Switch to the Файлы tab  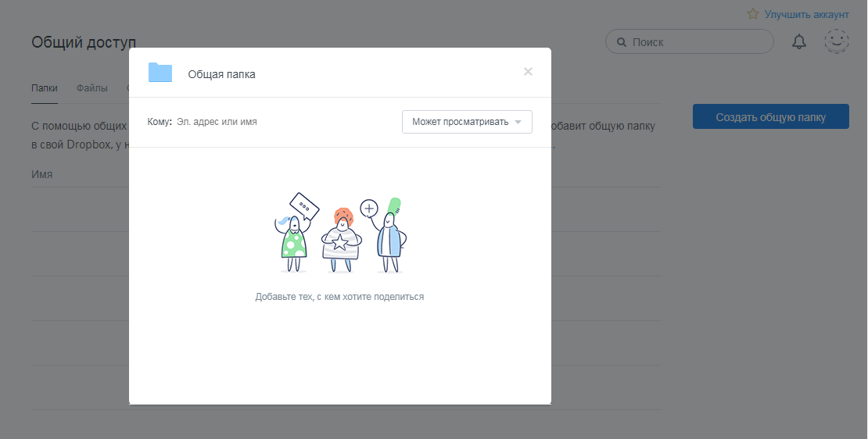click(92, 88)
